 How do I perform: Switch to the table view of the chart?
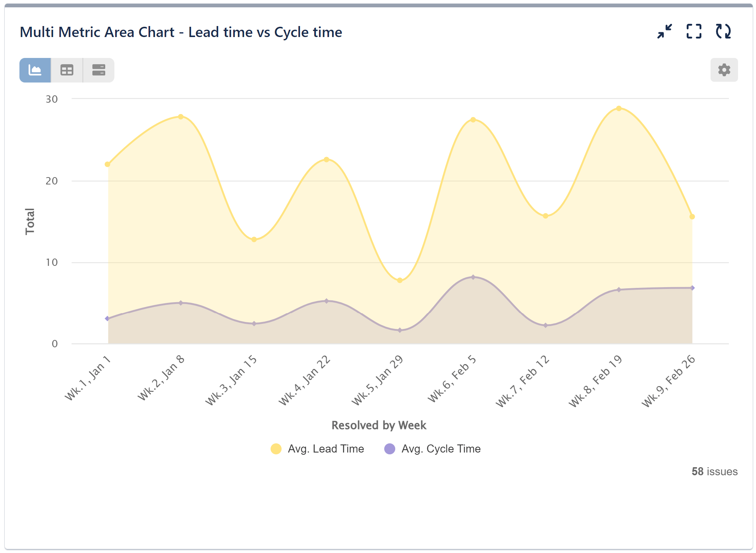point(67,70)
